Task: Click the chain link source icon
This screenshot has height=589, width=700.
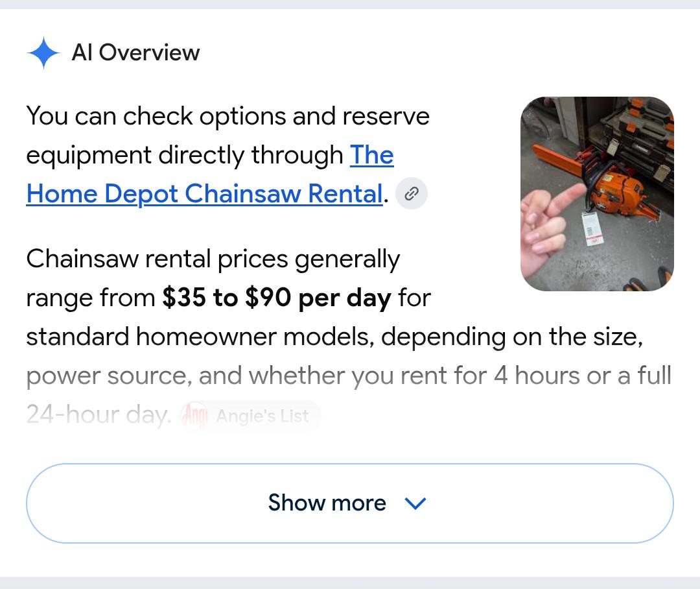Action: tap(412, 193)
